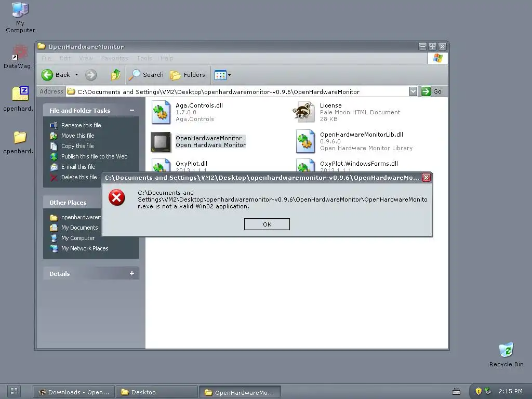
Task: Open My Documents in Other Places
Action: pos(79,228)
